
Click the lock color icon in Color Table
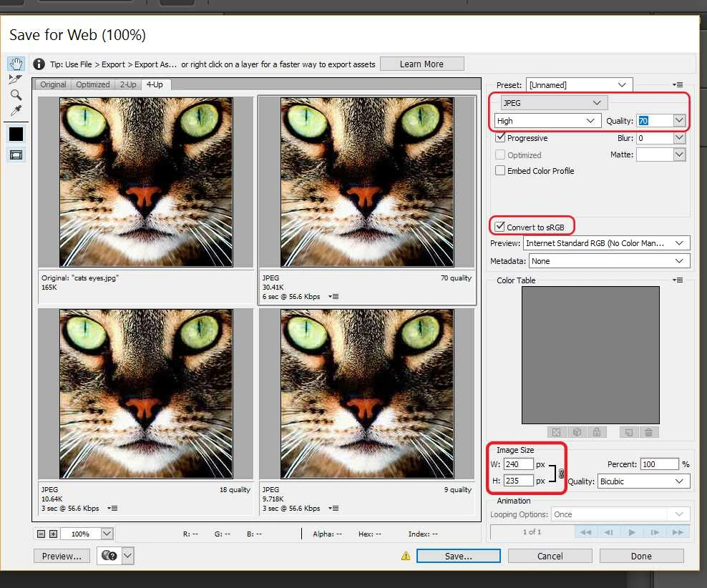click(597, 433)
